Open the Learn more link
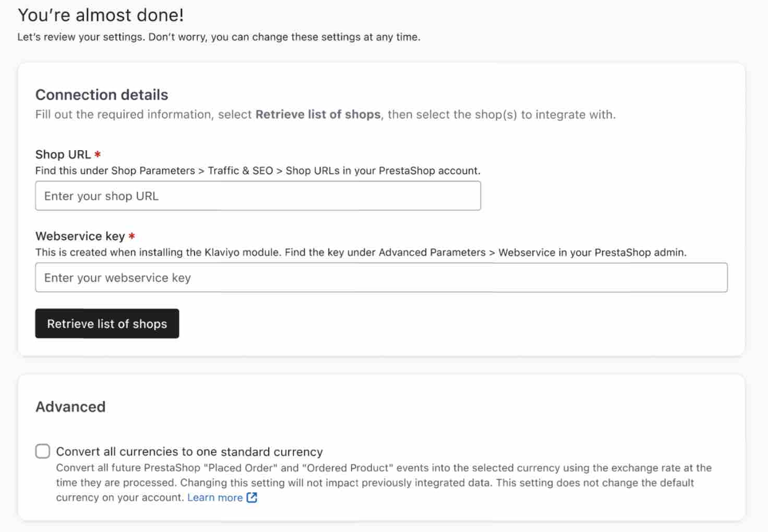 point(215,498)
